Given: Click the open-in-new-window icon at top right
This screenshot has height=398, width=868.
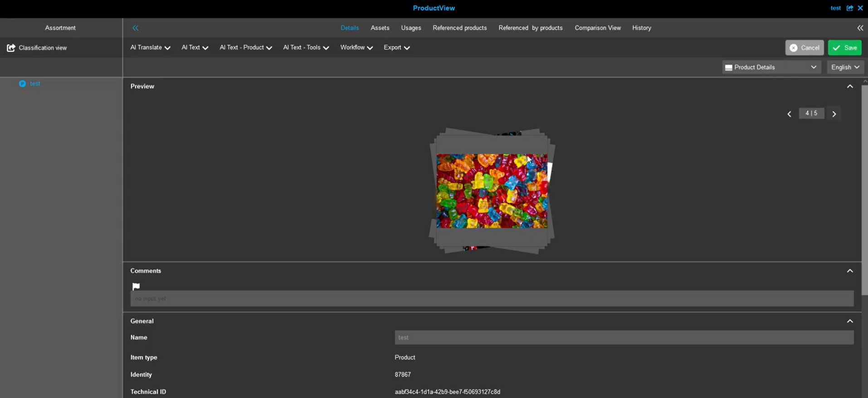Looking at the screenshot, I should (850, 8).
